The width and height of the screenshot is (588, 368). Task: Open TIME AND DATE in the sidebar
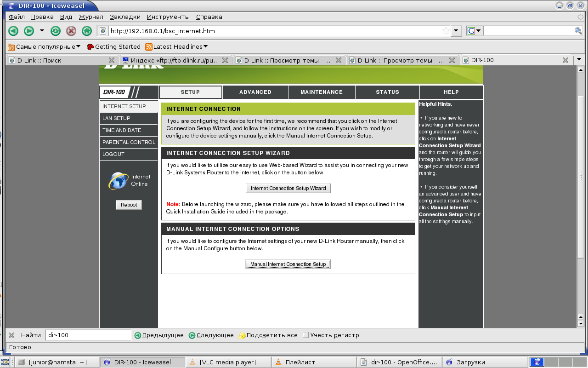(x=129, y=130)
